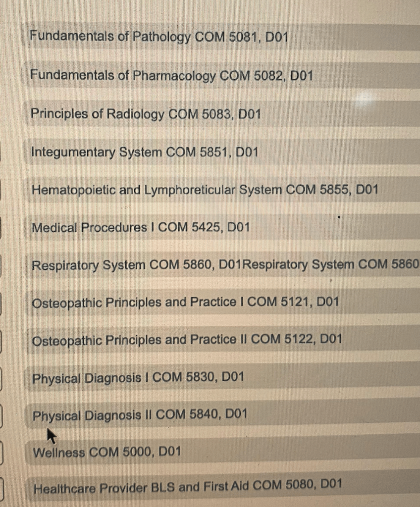
Task: Click the Integumentary System COM 5851 row
Action: click(x=145, y=152)
